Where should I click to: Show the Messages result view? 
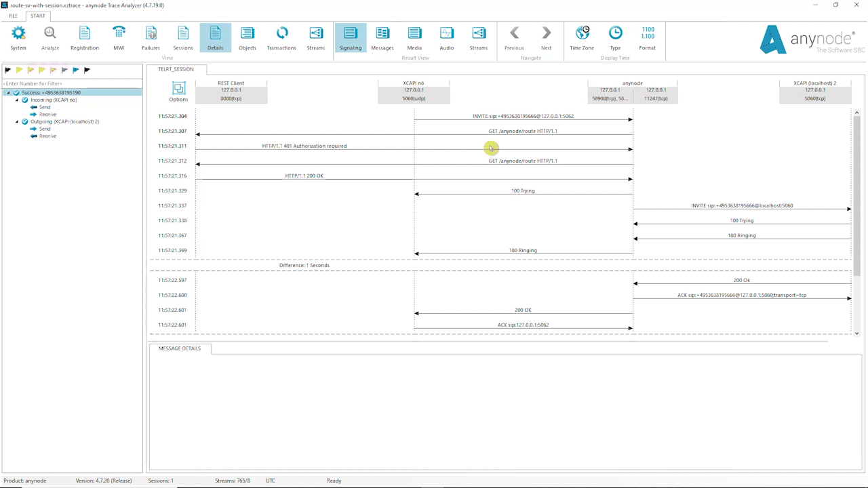382,38
